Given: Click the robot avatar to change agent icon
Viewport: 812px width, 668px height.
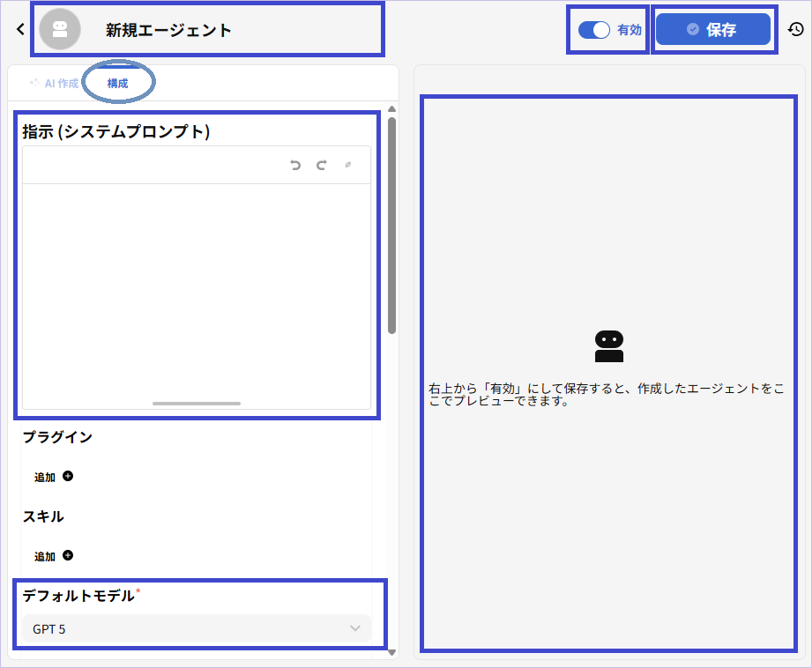Looking at the screenshot, I should click(60, 28).
